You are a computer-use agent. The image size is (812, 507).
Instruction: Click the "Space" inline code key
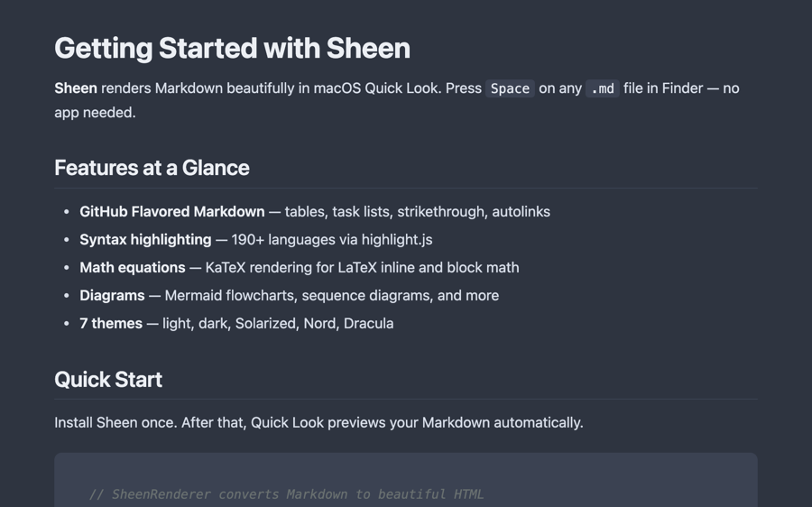[x=510, y=88]
